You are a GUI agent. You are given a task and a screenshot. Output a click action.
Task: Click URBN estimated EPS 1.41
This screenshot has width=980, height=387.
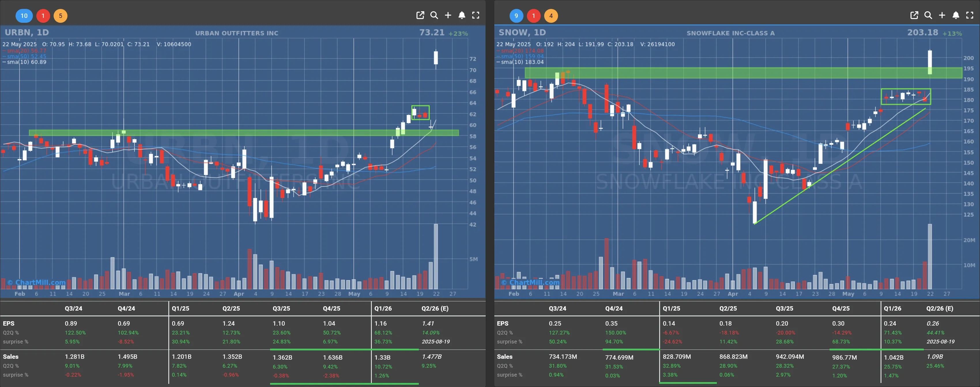[428, 324]
